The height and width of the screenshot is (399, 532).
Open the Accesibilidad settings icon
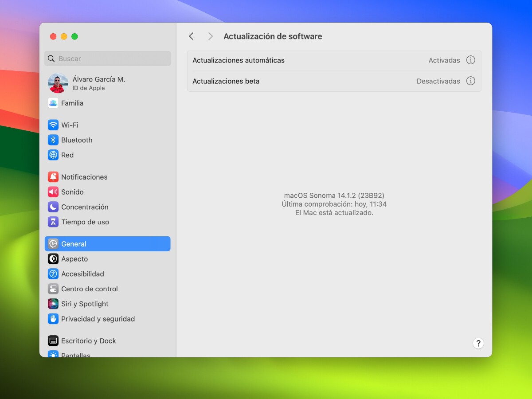pyautogui.click(x=53, y=274)
